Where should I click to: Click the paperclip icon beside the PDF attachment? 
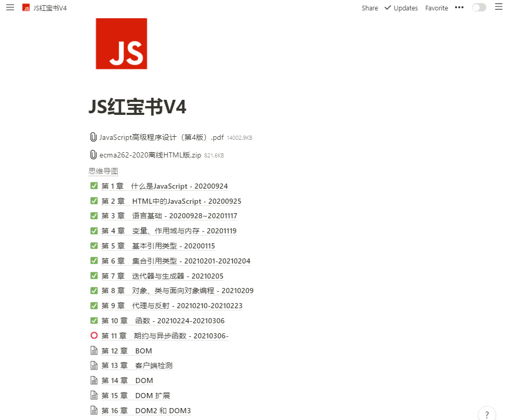click(x=92, y=137)
